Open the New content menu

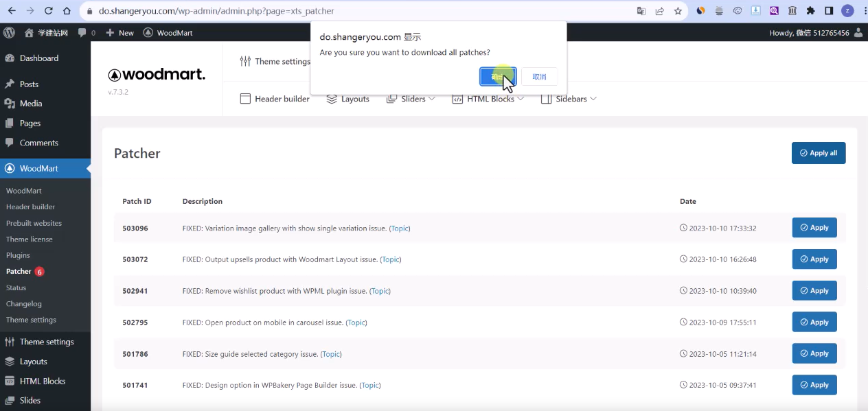[119, 32]
